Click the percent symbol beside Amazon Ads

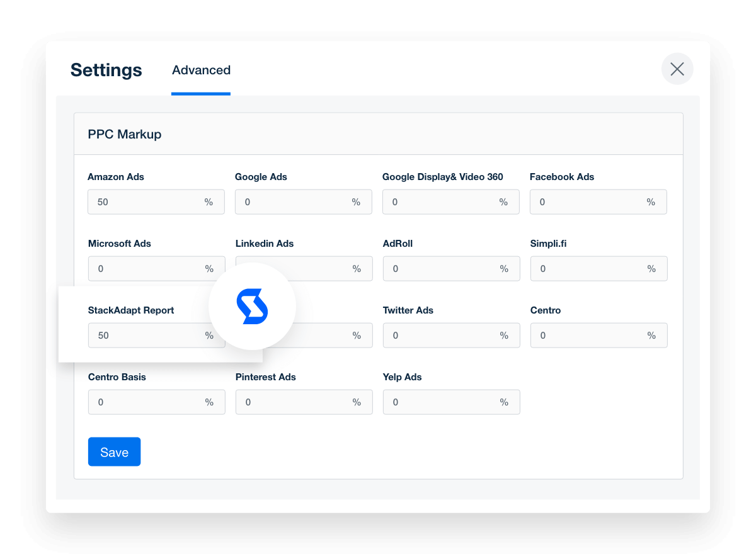(209, 201)
